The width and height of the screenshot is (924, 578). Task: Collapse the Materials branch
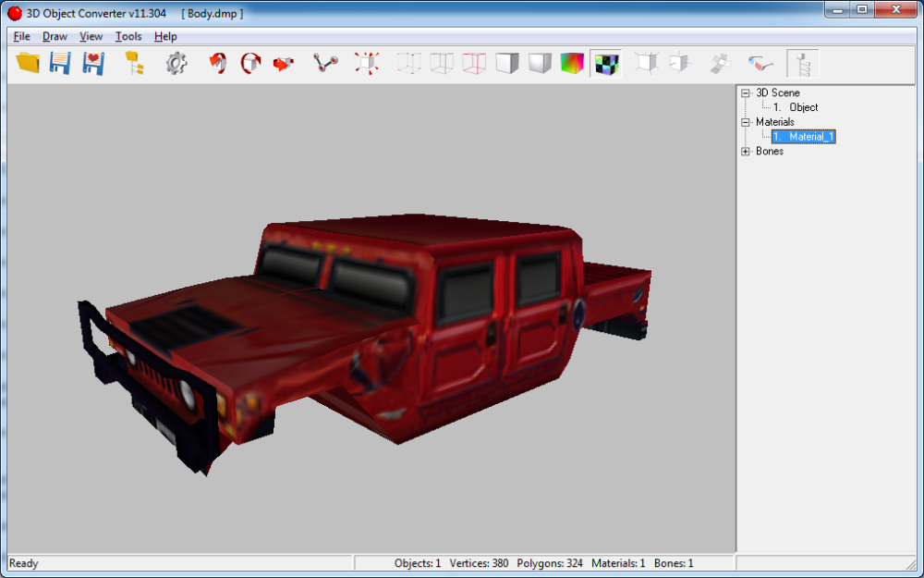tap(745, 121)
